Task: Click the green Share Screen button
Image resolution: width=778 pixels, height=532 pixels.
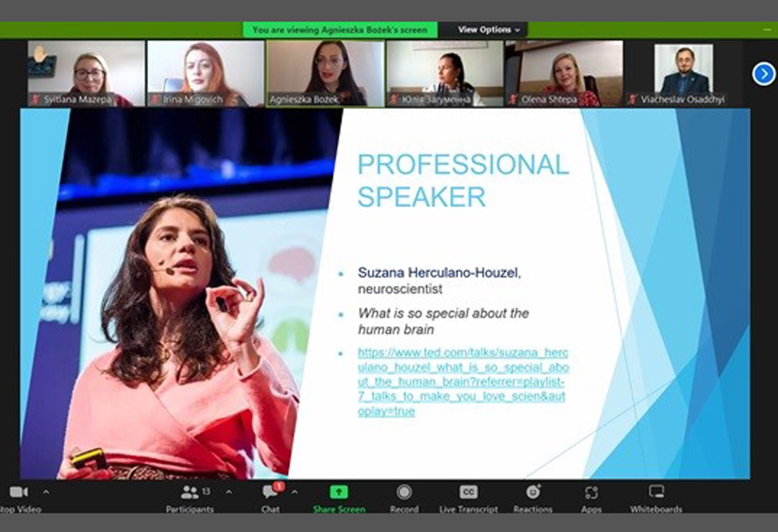Action: point(339,499)
